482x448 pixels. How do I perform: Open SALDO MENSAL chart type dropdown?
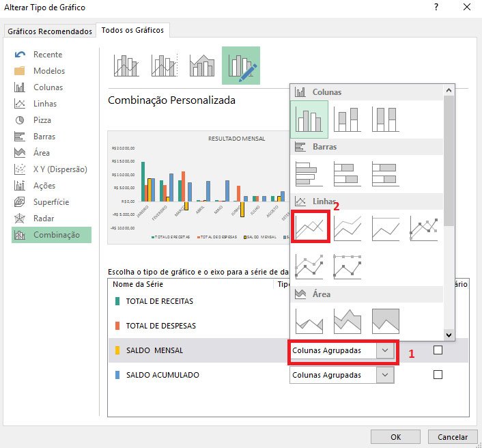click(386, 350)
